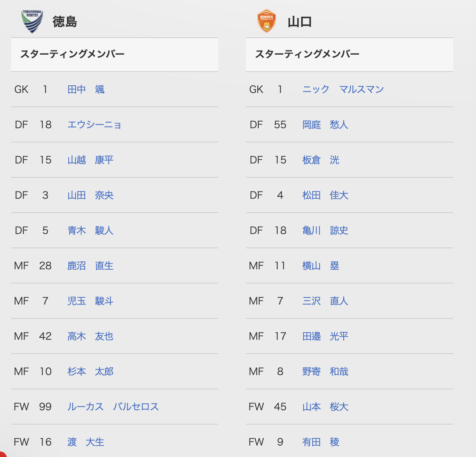The image size is (476, 457).
Task: Select 横山 塁 link
Action: (x=321, y=266)
